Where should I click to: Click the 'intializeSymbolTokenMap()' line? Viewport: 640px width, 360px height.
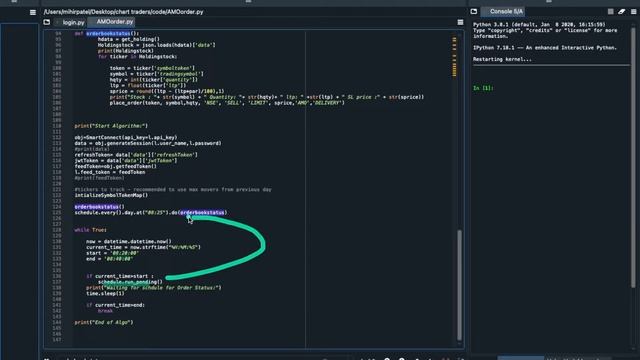[x=111, y=195]
